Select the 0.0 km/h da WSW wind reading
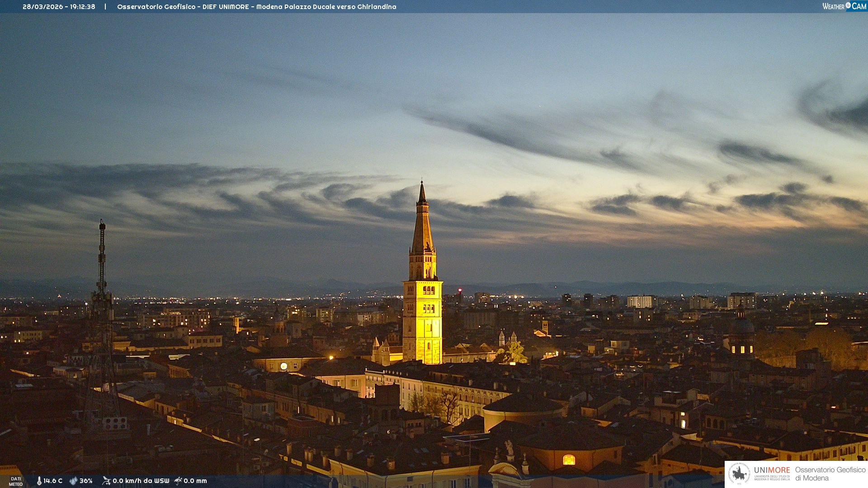The height and width of the screenshot is (488, 868). [x=141, y=481]
